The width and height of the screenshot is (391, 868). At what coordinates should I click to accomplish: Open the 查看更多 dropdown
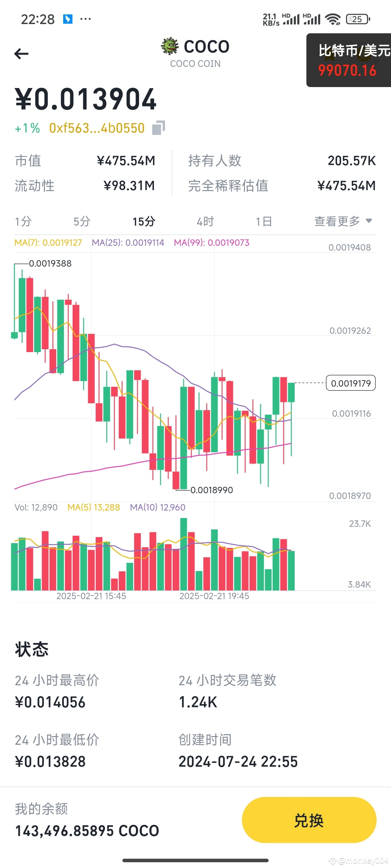(x=341, y=221)
